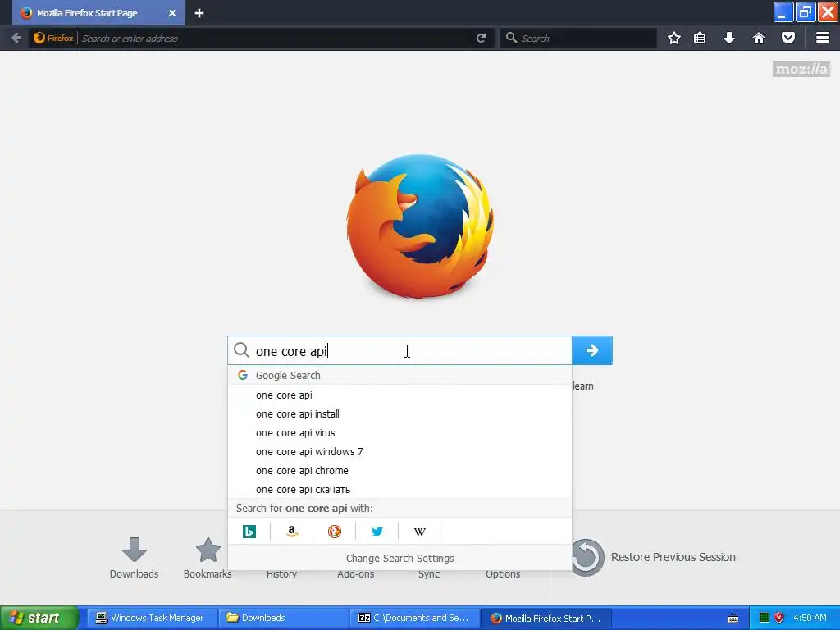
Task: Click the red security shield tray icon
Action: click(x=779, y=618)
